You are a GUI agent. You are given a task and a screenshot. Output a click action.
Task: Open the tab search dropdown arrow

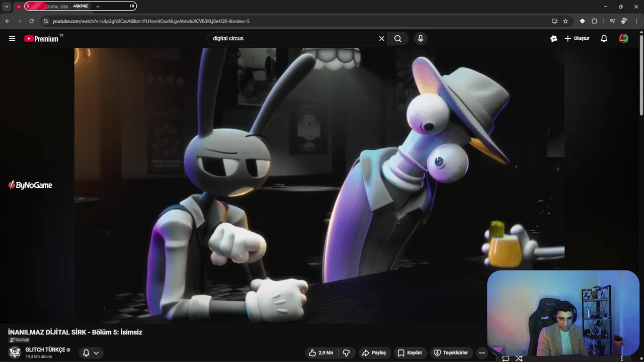[x=7, y=7]
